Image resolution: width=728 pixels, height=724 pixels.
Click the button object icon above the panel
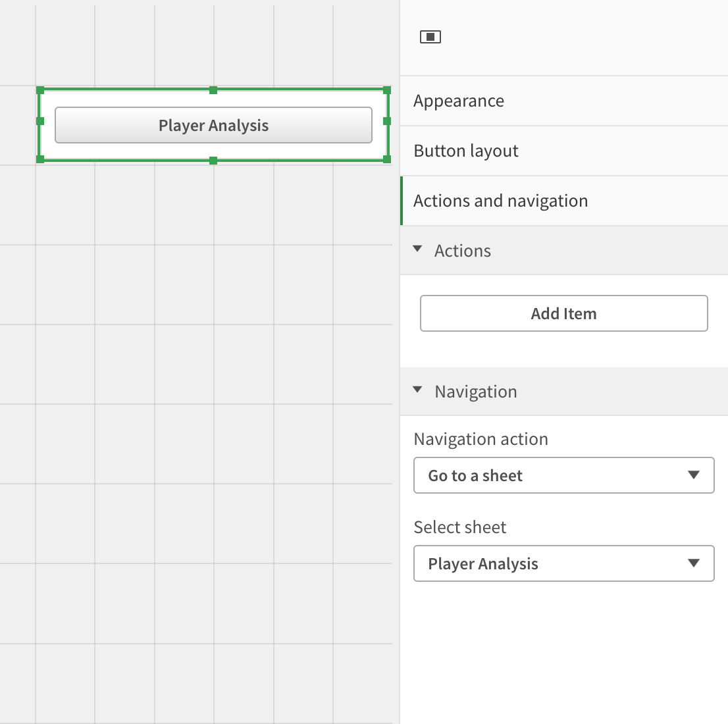[431, 37]
